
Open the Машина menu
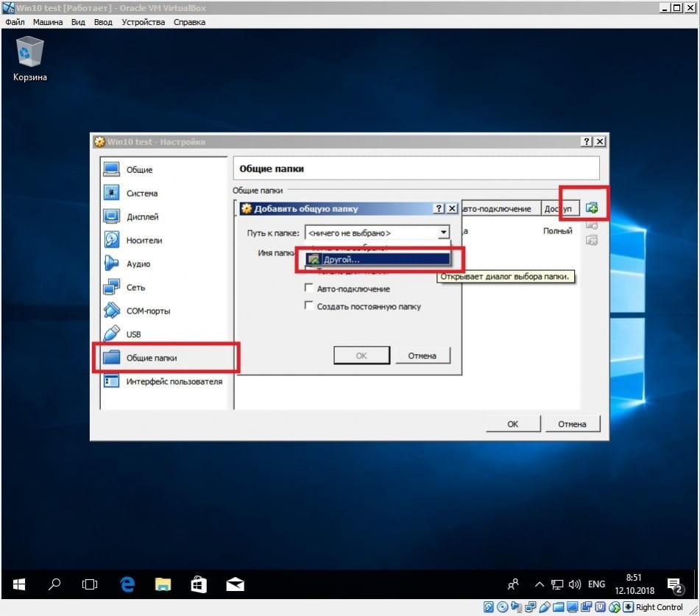pos(48,22)
